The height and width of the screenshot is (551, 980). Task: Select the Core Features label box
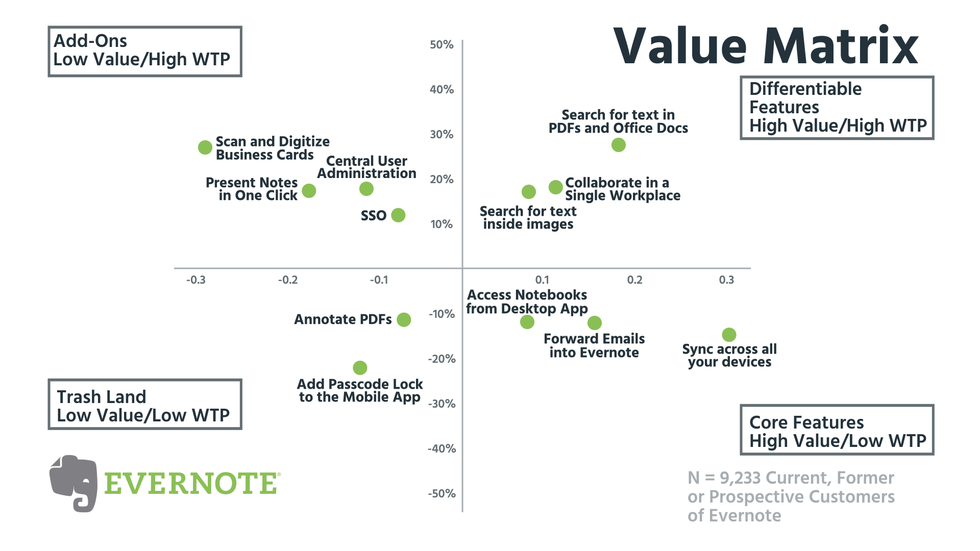click(837, 430)
